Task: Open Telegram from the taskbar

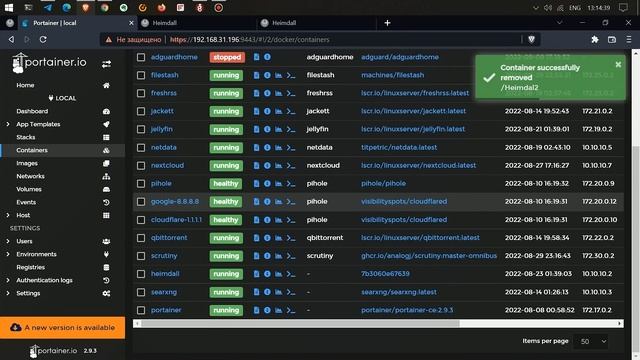Action: (x=47, y=8)
